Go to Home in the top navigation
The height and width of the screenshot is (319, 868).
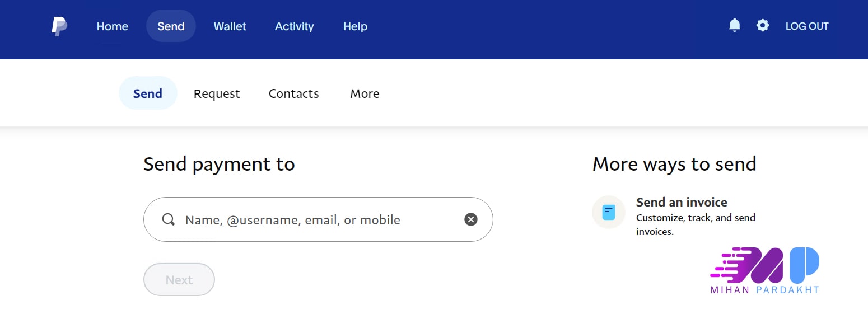point(113,26)
